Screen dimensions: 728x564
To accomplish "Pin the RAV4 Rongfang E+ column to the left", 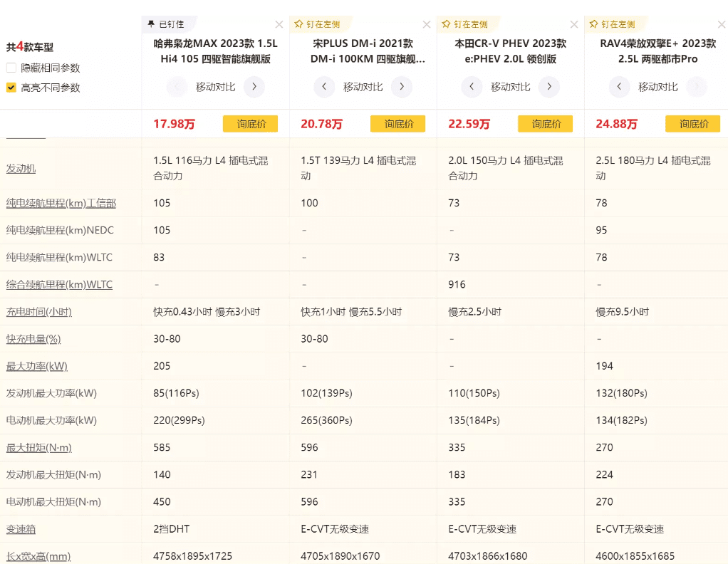I will (x=610, y=24).
